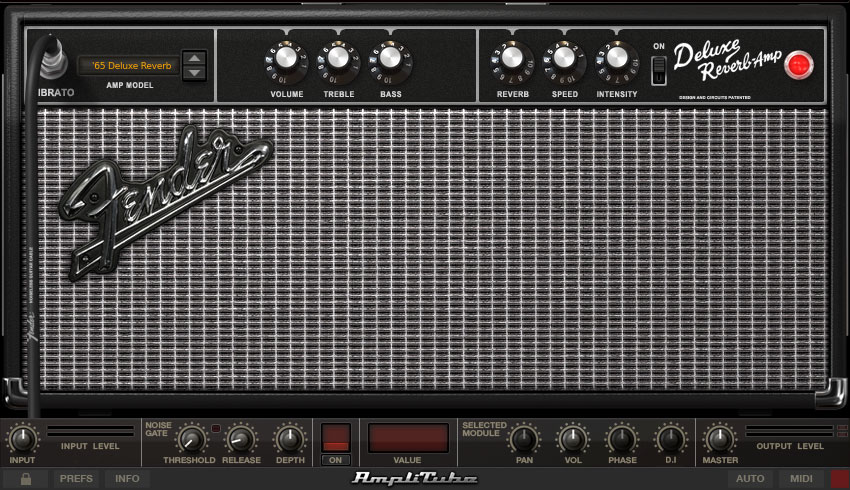850x490 pixels.
Task: Click the amp VOLUME knob
Action: [286, 58]
